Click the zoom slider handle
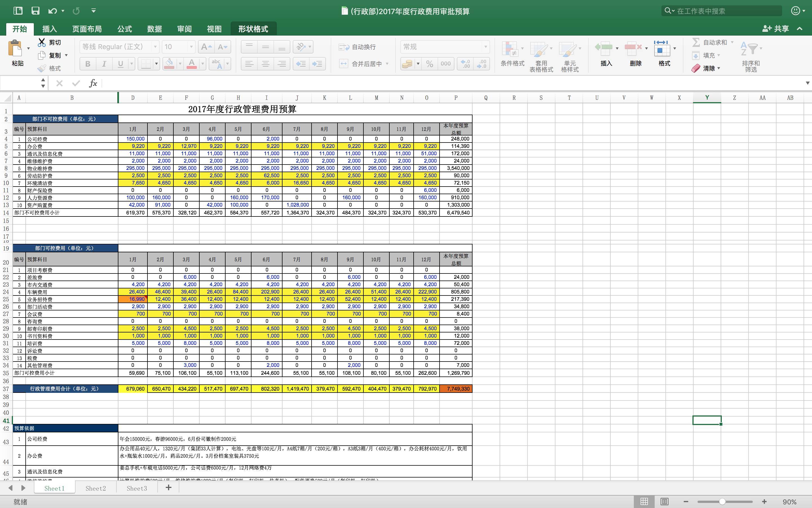 (x=722, y=502)
